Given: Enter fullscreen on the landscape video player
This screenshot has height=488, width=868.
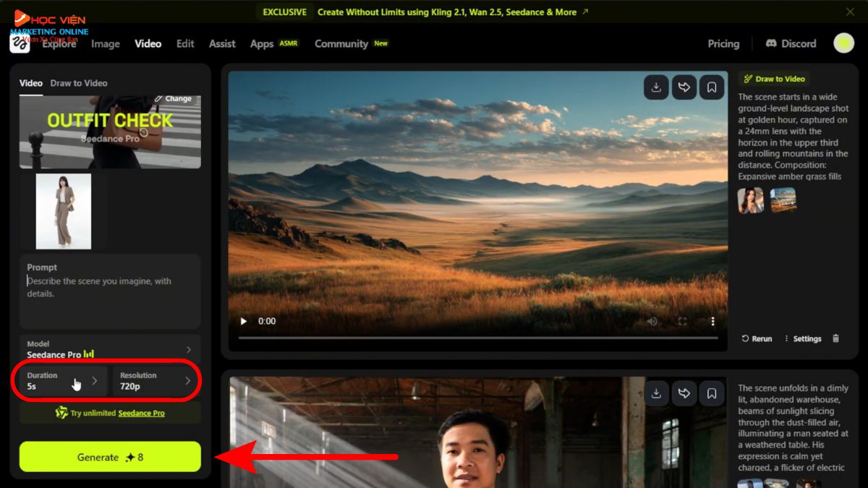Looking at the screenshot, I should [x=682, y=321].
